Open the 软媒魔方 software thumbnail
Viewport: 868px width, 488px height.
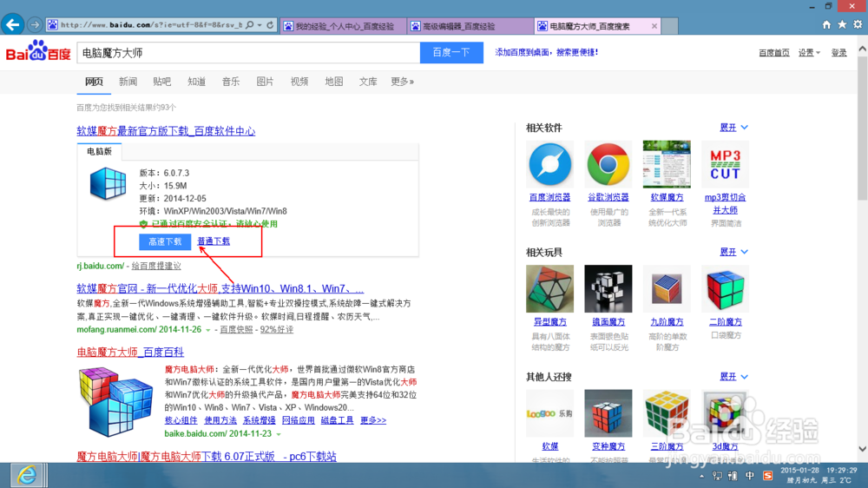pos(667,164)
